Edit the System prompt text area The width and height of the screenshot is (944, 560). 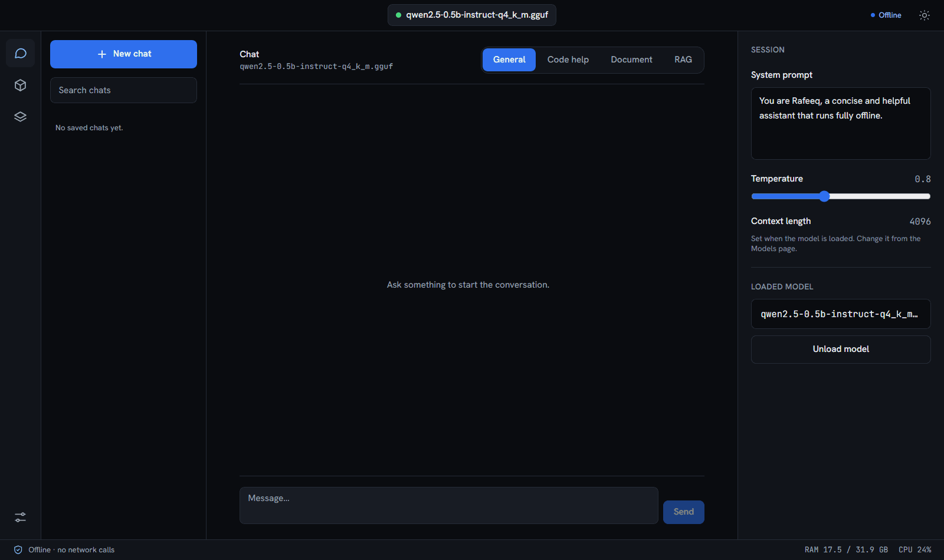[841, 123]
